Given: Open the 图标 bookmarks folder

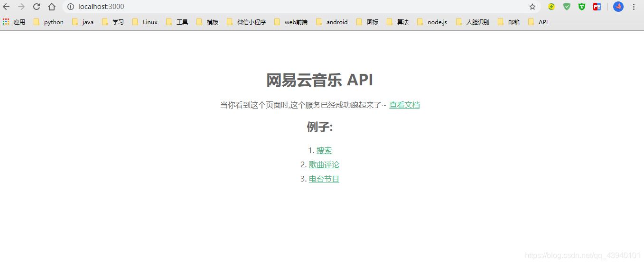Looking at the screenshot, I should 367,22.
